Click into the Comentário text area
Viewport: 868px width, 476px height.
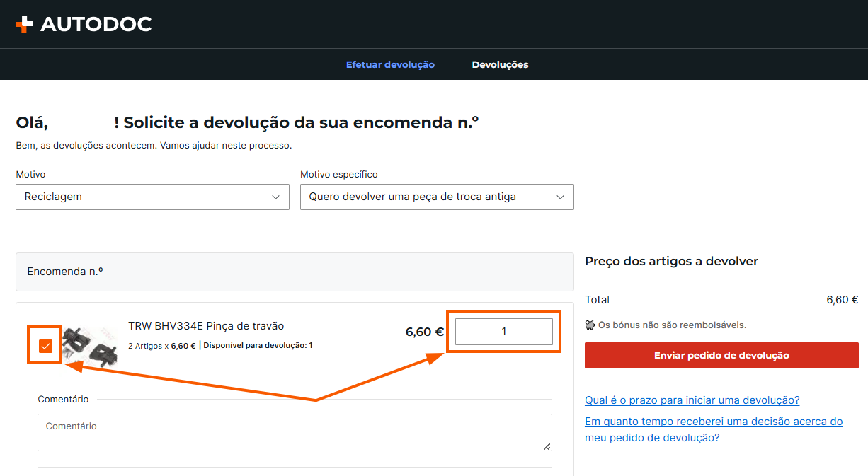[295, 432]
